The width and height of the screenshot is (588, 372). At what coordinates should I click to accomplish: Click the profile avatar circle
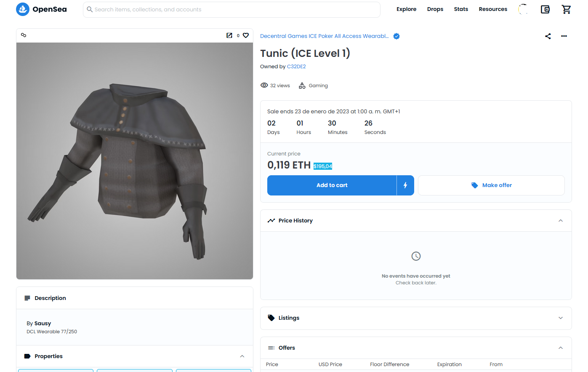(523, 9)
